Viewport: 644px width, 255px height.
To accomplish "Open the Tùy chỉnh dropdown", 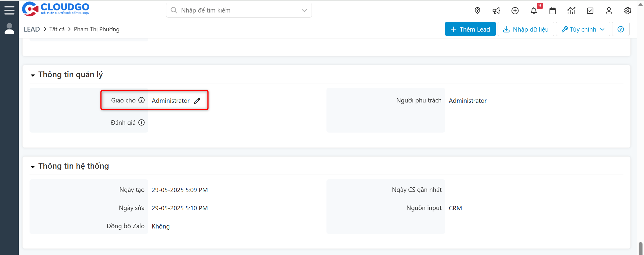I will (x=583, y=29).
